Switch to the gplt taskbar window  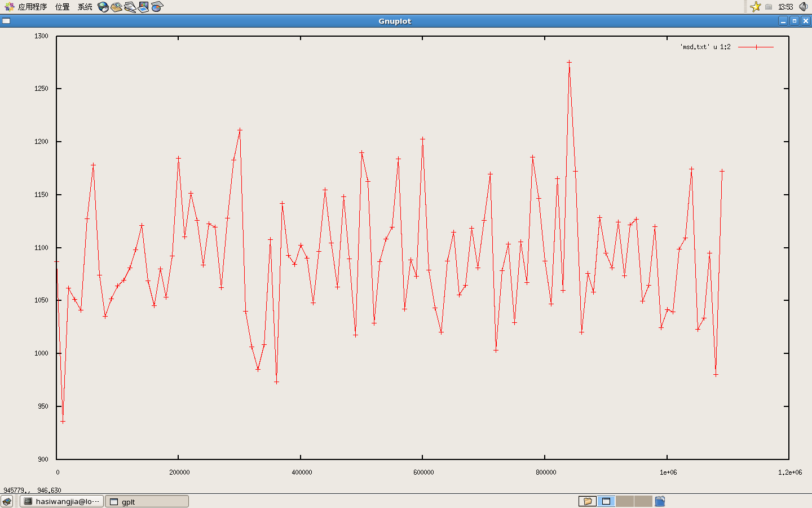click(x=147, y=501)
